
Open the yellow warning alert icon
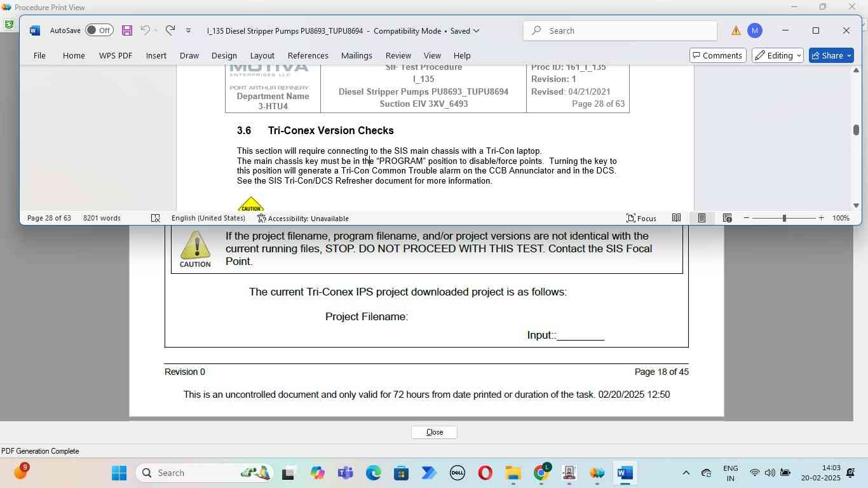(x=736, y=30)
